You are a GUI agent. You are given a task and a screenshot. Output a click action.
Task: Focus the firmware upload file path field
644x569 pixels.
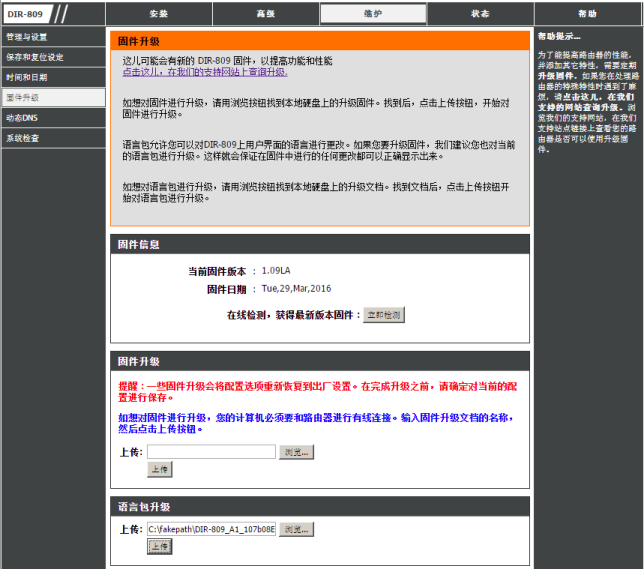tap(211, 452)
